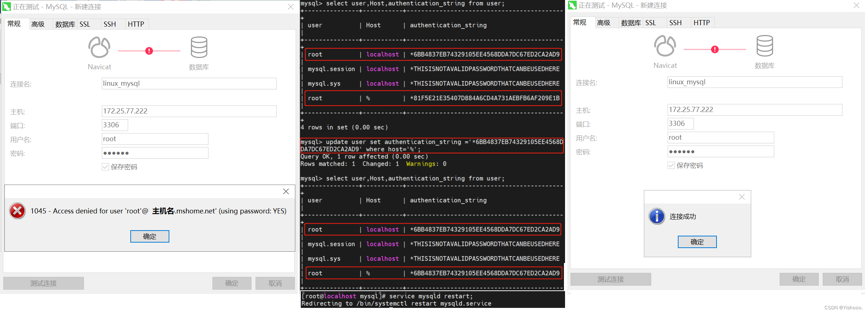Viewport: 868px width, 313px height.
Task: Click 测试连接 button in left window
Action: 43,283
